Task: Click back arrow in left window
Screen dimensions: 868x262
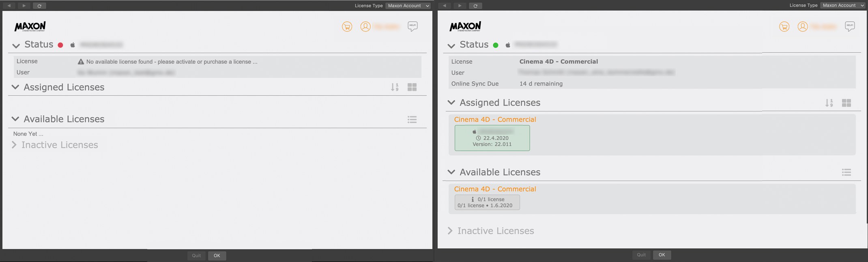Action: (x=9, y=6)
